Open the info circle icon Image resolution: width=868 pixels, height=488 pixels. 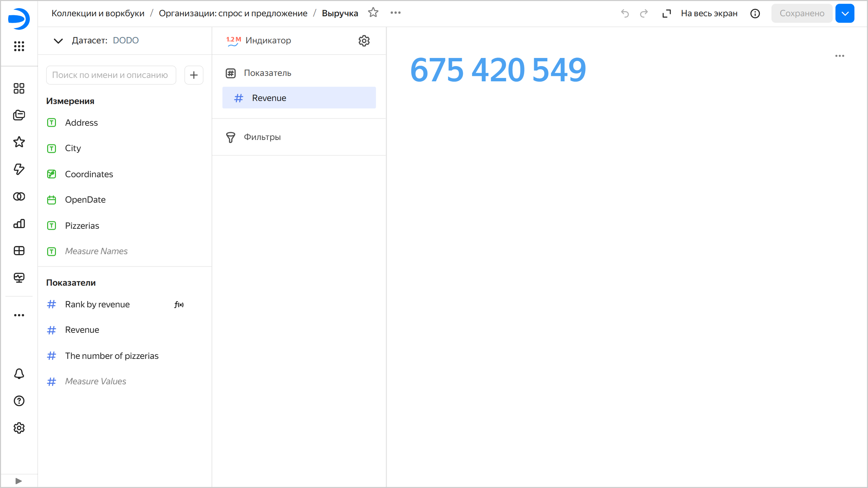coord(755,14)
